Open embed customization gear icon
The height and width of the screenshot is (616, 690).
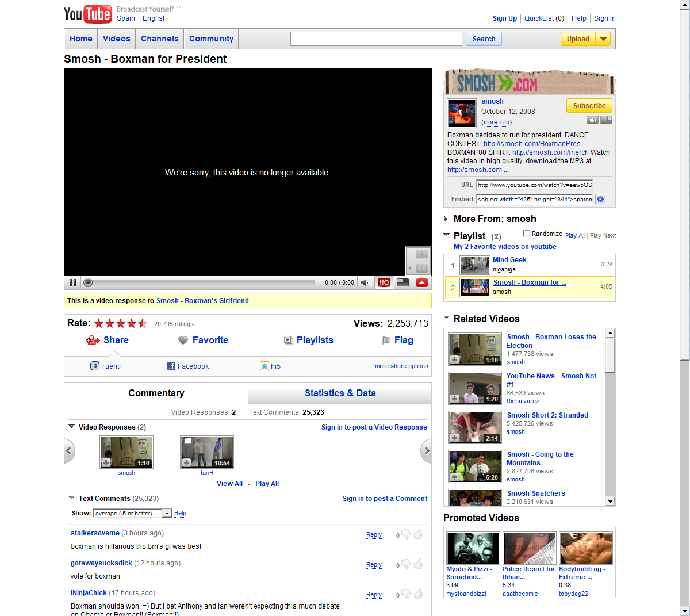(x=600, y=199)
